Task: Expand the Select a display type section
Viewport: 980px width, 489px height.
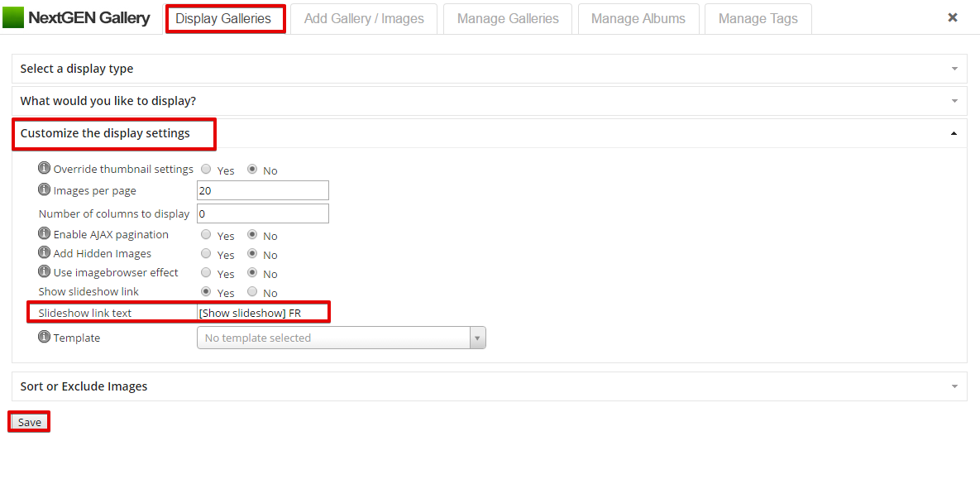Action: pos(490,69)
